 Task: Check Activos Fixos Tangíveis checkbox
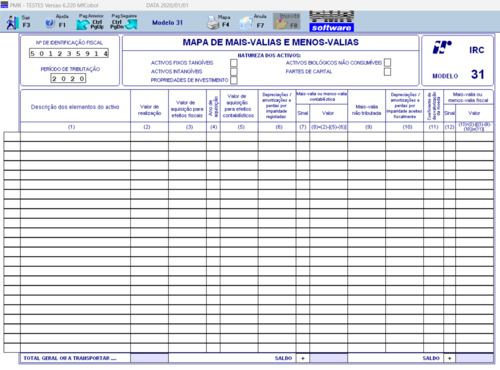coord(234,63)
